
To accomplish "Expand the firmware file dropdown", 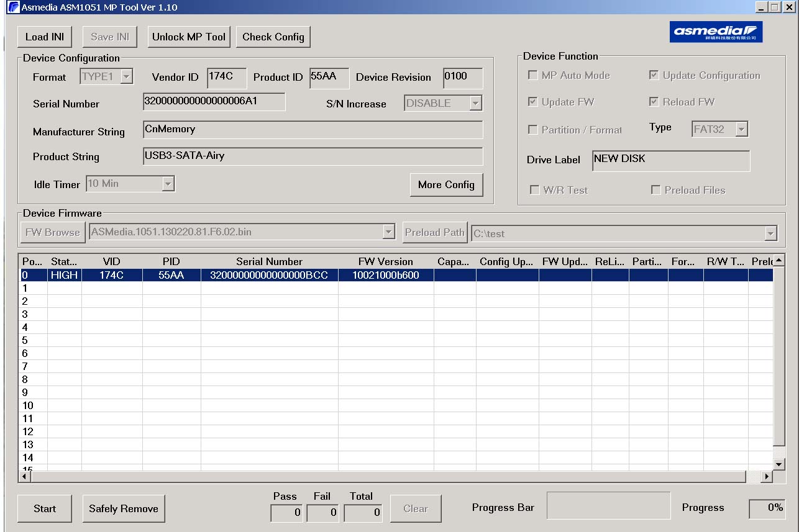I will tap(388, 232).
